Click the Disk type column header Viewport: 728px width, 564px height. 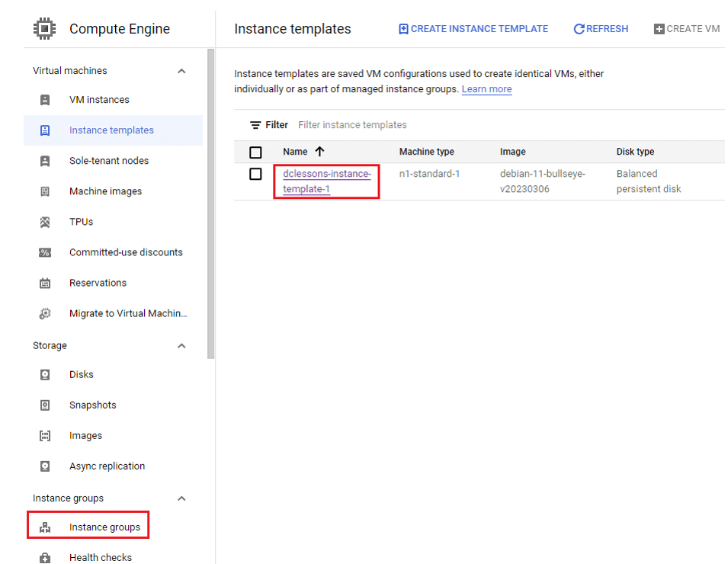point(635,152)
